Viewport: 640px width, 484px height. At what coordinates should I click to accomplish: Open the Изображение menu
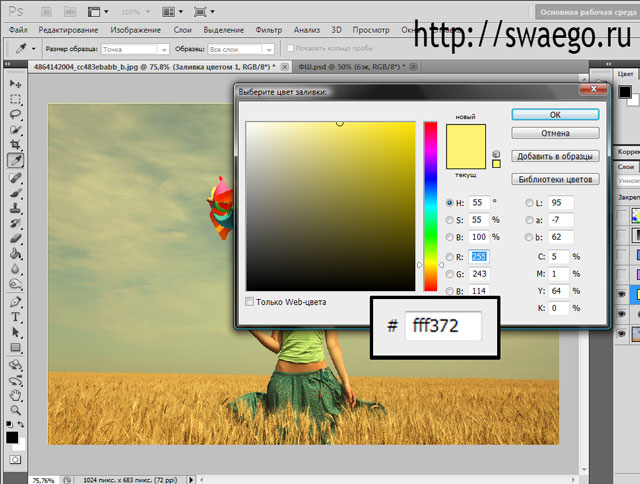[x=136, y=30]
